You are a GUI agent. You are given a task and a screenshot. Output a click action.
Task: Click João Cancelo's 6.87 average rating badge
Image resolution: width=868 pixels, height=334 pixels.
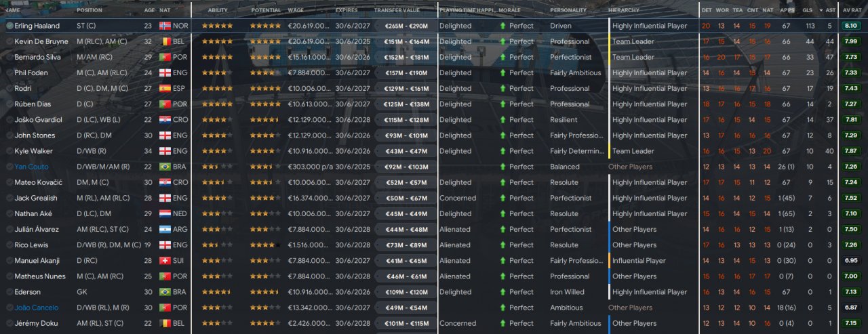coord(850,308)
